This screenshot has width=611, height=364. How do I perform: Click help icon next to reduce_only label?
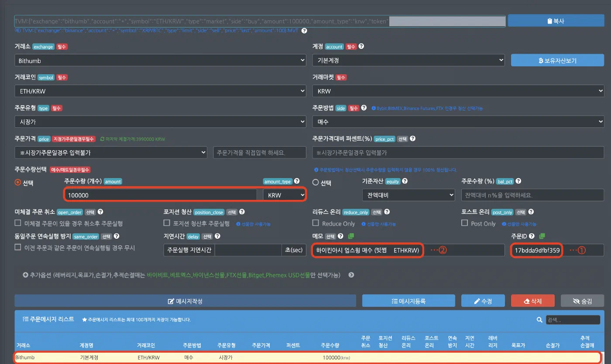pos(387,212)
